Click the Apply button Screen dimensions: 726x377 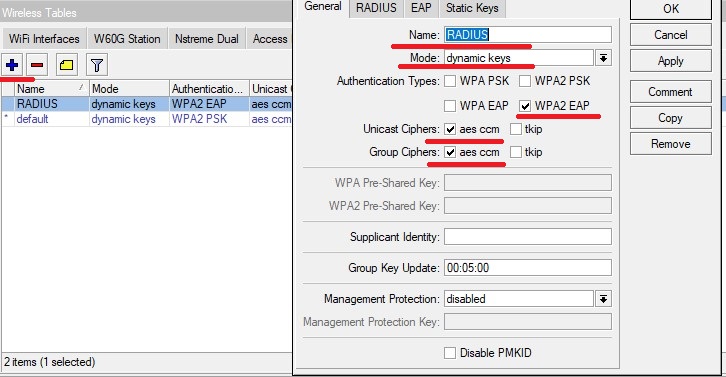[x=670, y=61]
